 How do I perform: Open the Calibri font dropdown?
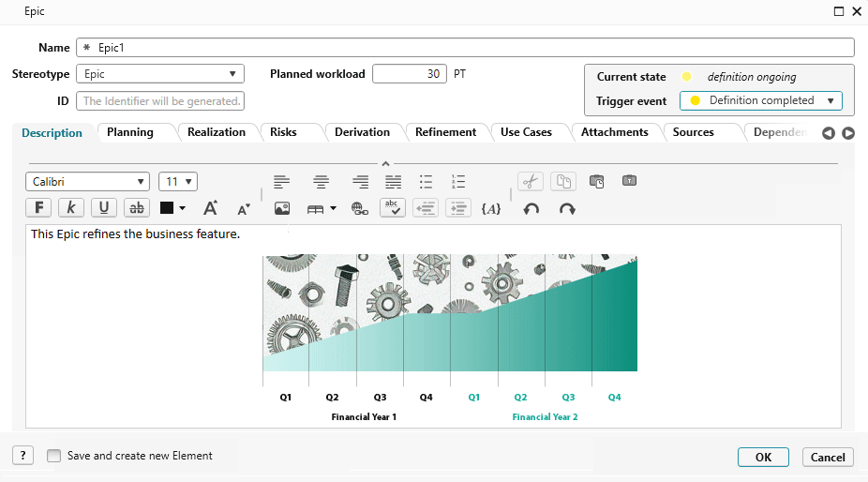pos(87,182)
